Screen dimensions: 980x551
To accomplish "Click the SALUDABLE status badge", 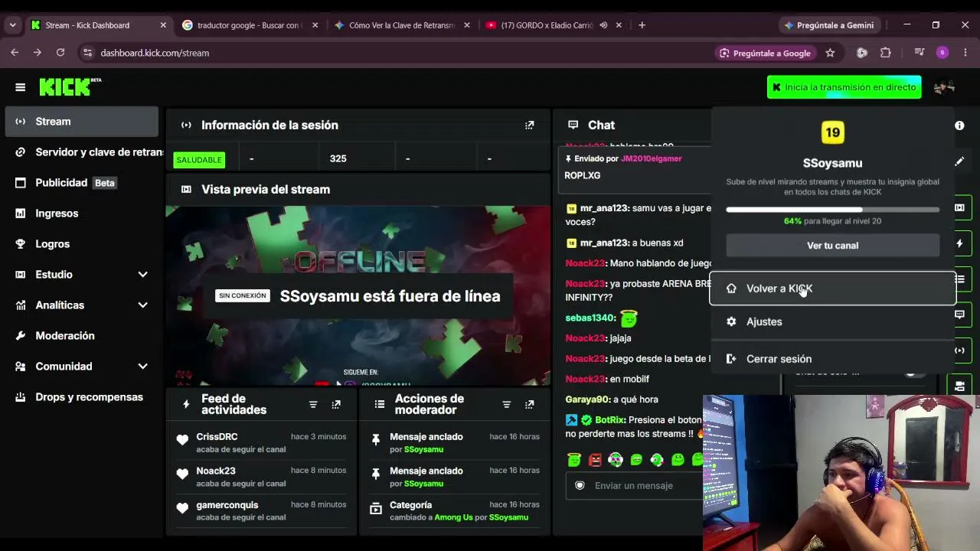I will [199, 159].
